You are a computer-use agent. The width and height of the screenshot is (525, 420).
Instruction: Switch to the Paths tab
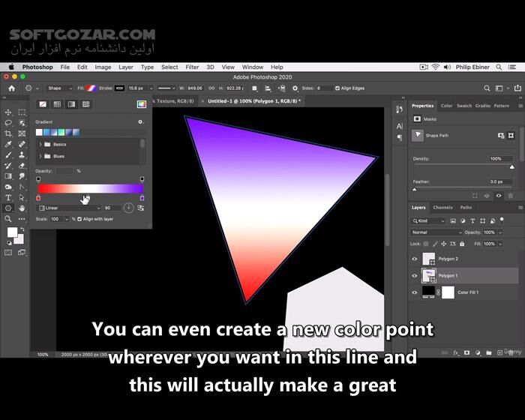pos(466,208)
